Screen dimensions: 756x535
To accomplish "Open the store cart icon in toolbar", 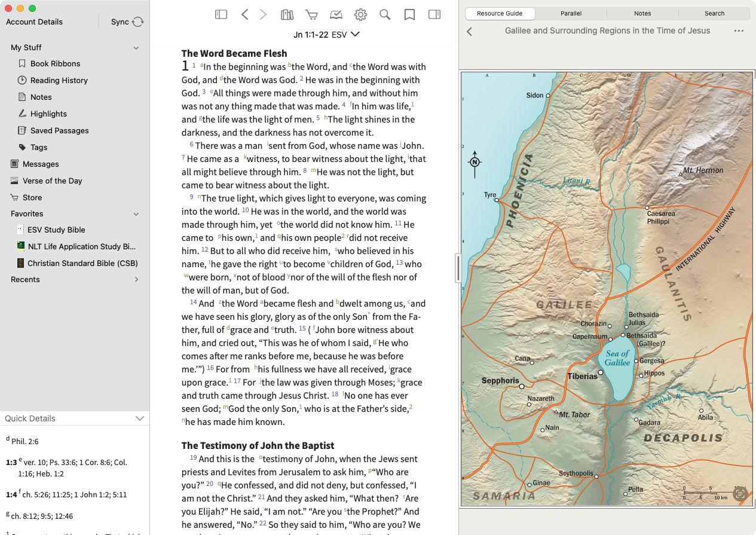I will point(311,14).
